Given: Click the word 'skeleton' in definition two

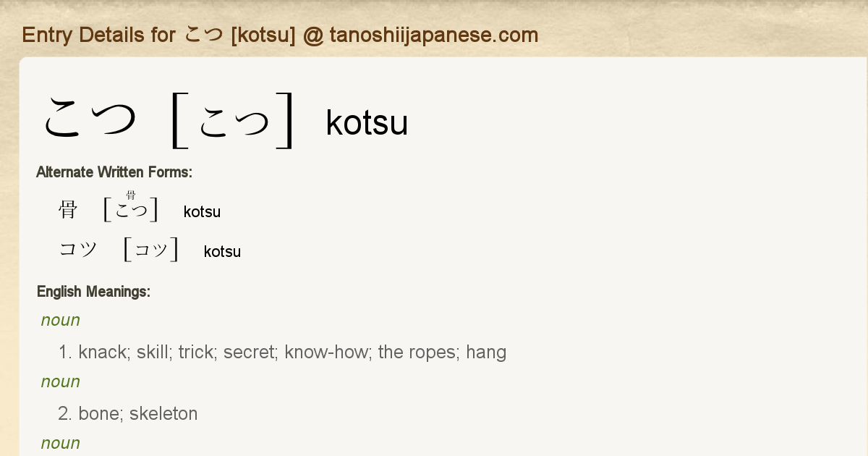Looking at the screenshot, I should [163, 414].
